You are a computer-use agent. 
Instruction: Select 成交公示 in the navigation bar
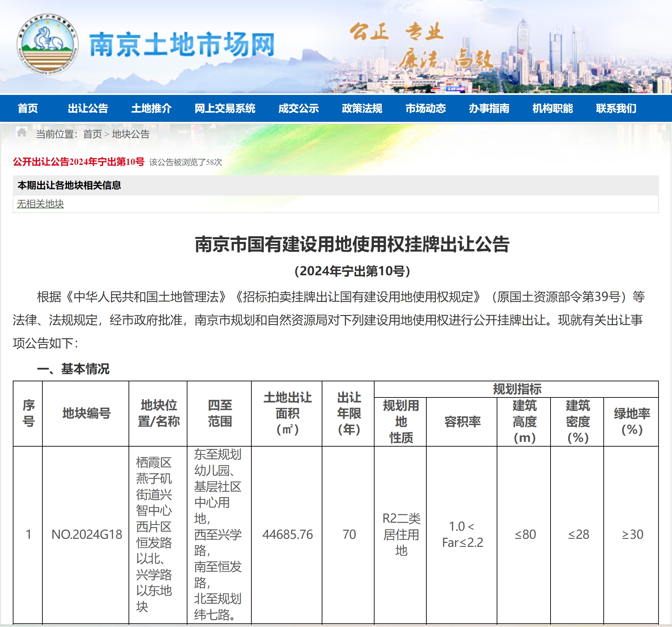[x=298, y=108]
